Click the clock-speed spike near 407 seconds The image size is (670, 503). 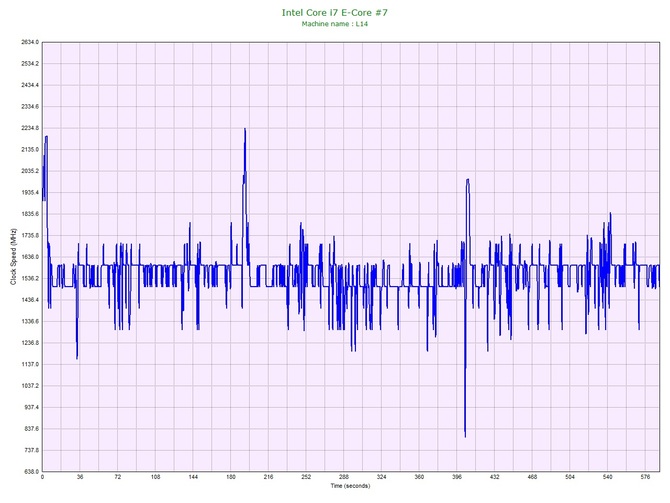pos(468,180)
